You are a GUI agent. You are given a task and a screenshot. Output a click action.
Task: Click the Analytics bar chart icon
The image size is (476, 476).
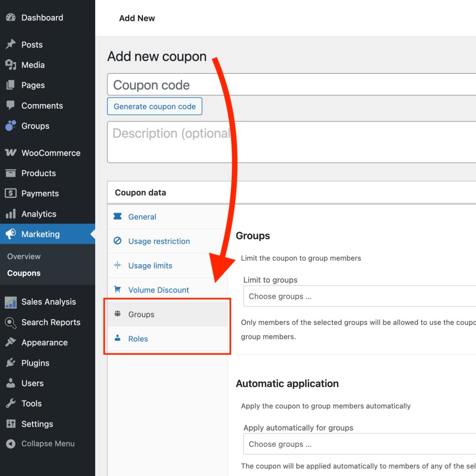11,214
